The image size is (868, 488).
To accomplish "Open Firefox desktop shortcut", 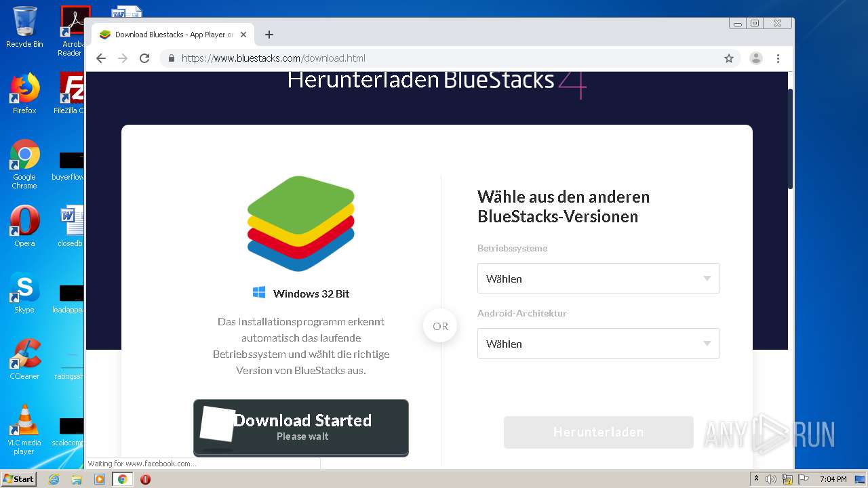I will point(24,94).
